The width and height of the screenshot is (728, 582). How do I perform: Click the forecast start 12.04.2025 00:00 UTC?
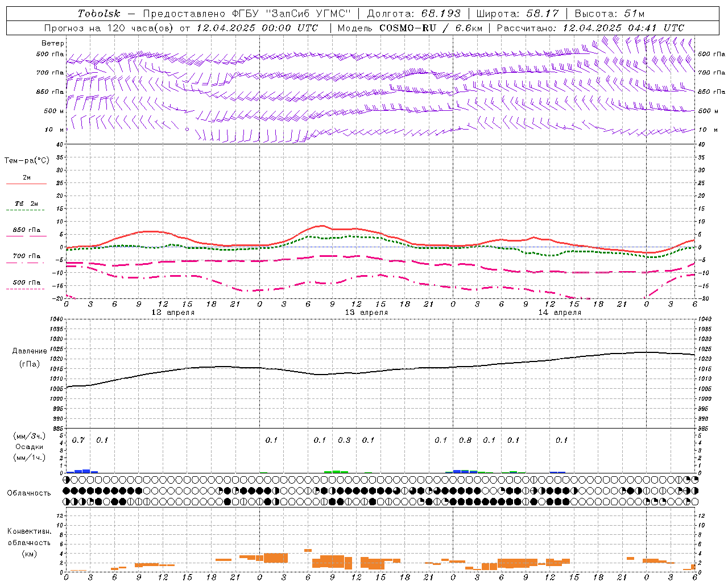coord(258,28)
